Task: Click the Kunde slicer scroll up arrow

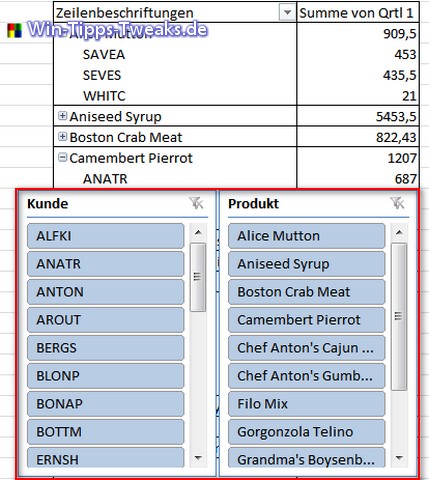Action: click(x=198, y=232)
